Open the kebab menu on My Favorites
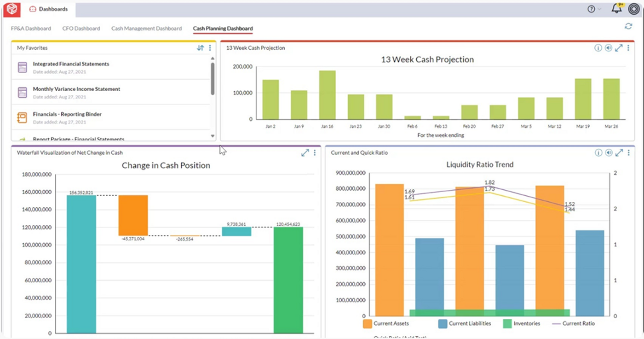Viewport: 644px width, 339px height. pyautogui.click(x=210, y=47)
